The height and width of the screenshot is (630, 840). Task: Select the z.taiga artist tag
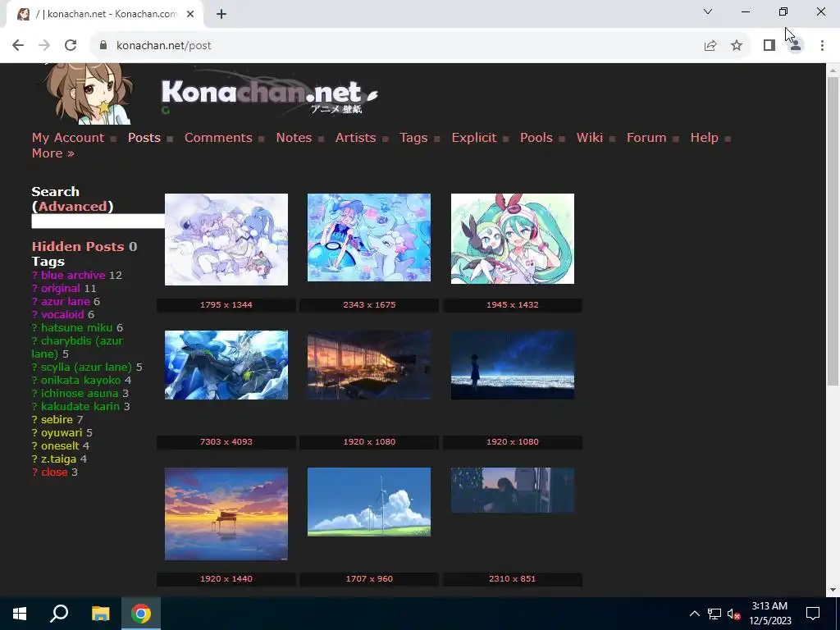pos(58,459)
